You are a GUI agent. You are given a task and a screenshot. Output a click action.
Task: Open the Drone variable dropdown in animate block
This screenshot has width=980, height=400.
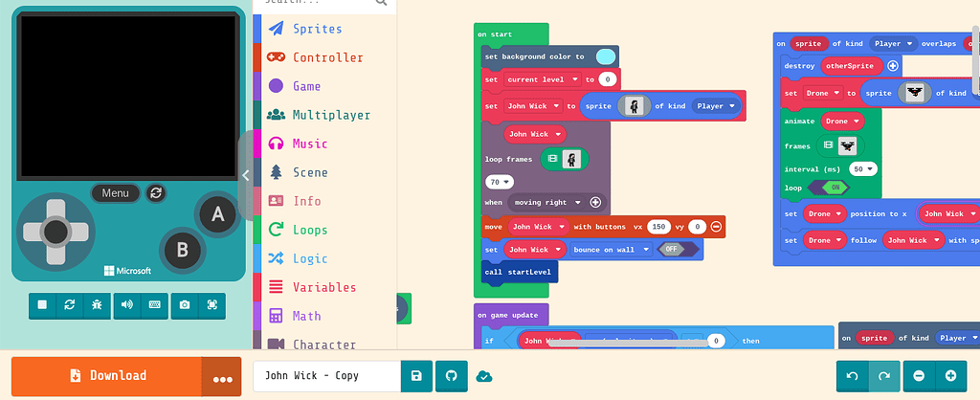pos(842,122)
